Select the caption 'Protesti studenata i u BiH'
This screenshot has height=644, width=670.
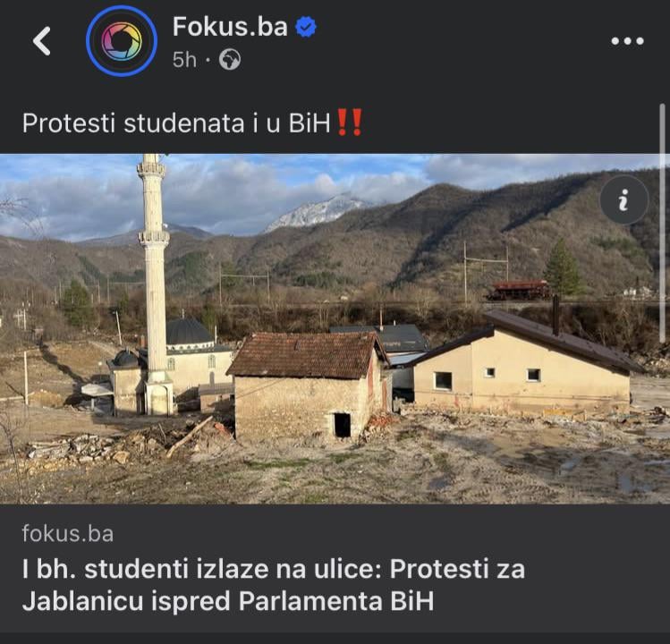point(176,123)
